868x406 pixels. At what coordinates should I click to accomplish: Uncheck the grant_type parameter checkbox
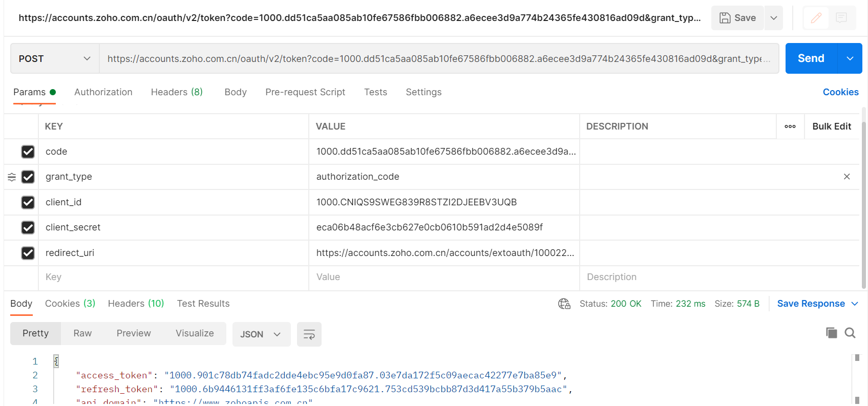(x=28, y=177)
